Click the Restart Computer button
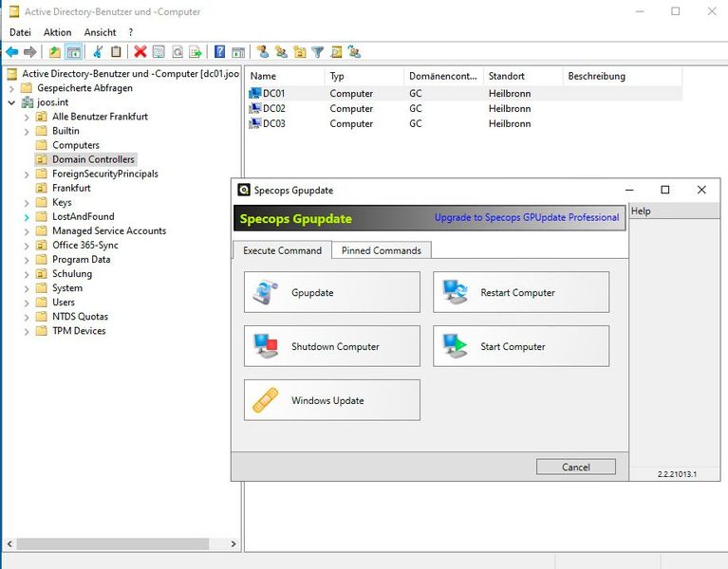 pos(521,292)
